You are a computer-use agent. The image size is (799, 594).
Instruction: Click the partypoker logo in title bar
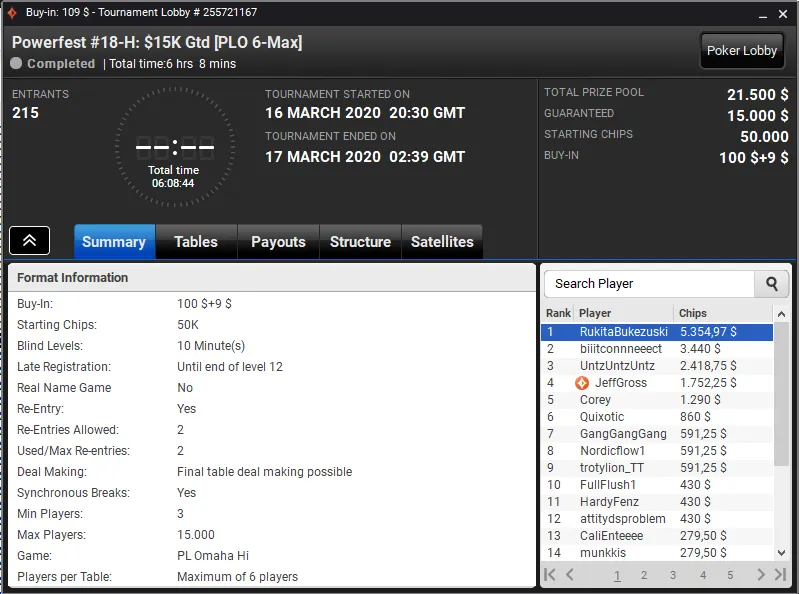click(12, 12)
